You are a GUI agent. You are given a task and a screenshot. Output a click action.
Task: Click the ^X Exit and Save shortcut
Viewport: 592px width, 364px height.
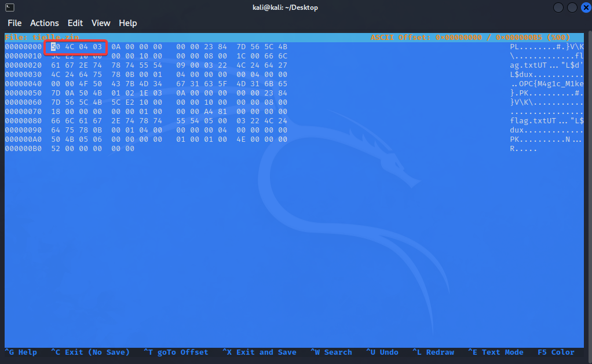click(259, 352)
